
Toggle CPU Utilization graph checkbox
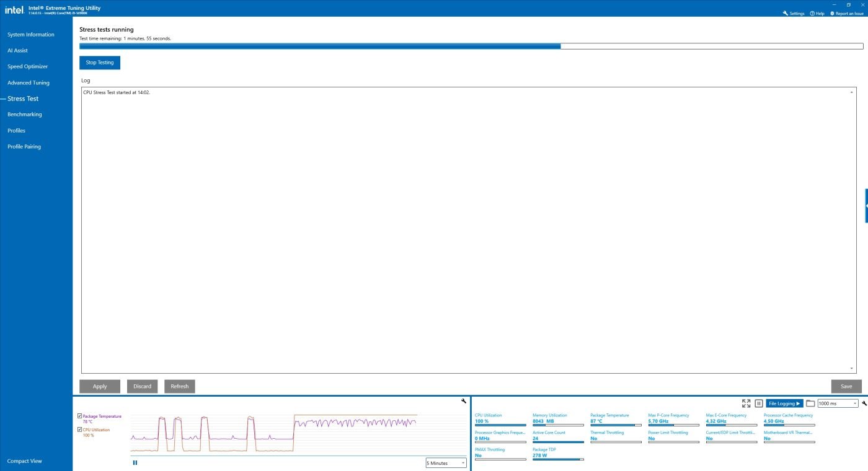point(79,429)
